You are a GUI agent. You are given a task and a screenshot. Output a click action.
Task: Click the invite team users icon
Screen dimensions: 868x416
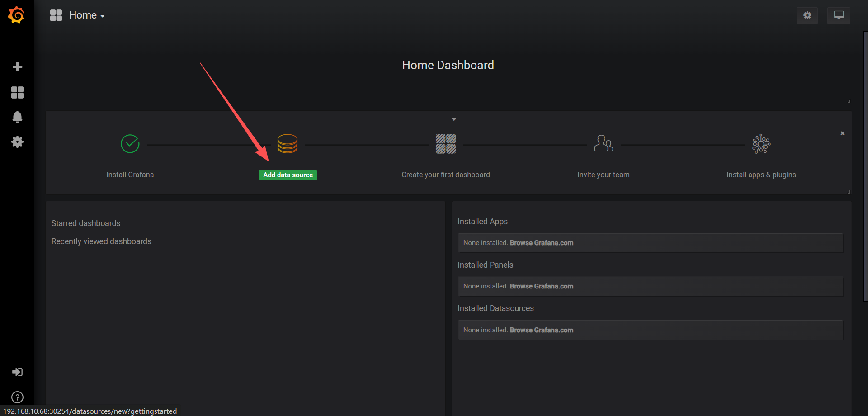point(604,143)
